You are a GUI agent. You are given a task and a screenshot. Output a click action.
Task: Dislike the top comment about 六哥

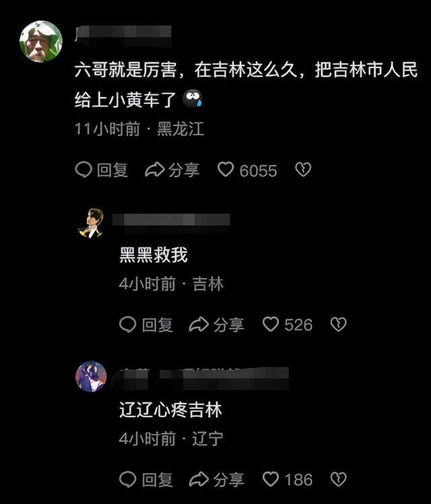pyautogui.click(x=303, y=169)
